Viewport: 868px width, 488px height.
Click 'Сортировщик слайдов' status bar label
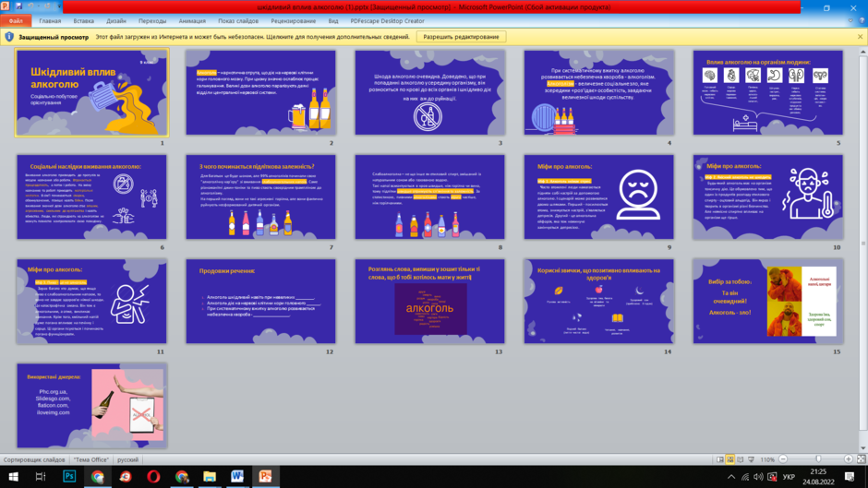(34, 459)
